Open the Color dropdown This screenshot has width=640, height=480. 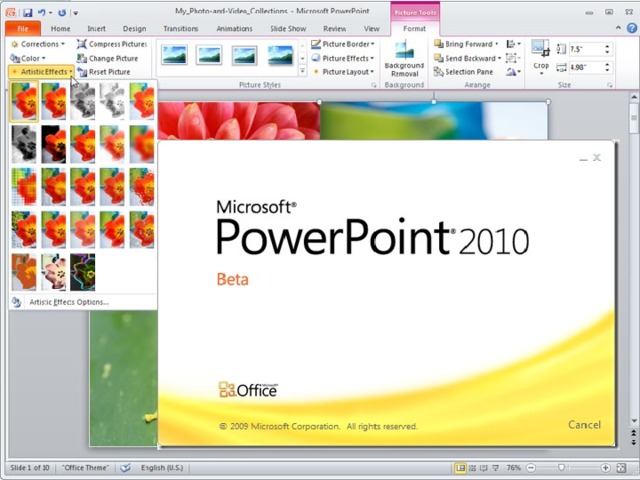(x=28, y=58)
